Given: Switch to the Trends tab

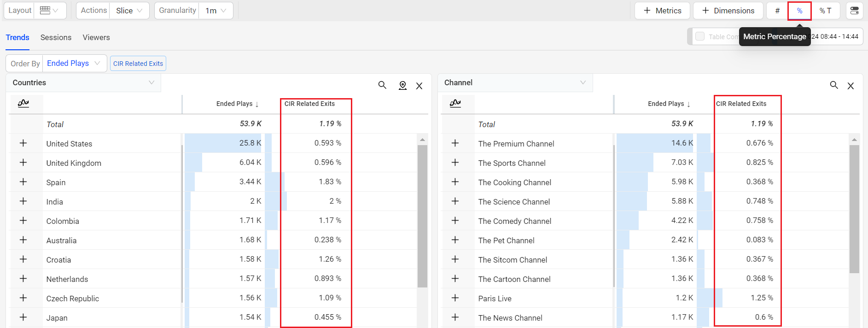Looking at the screenshot, I should point(17,37).
